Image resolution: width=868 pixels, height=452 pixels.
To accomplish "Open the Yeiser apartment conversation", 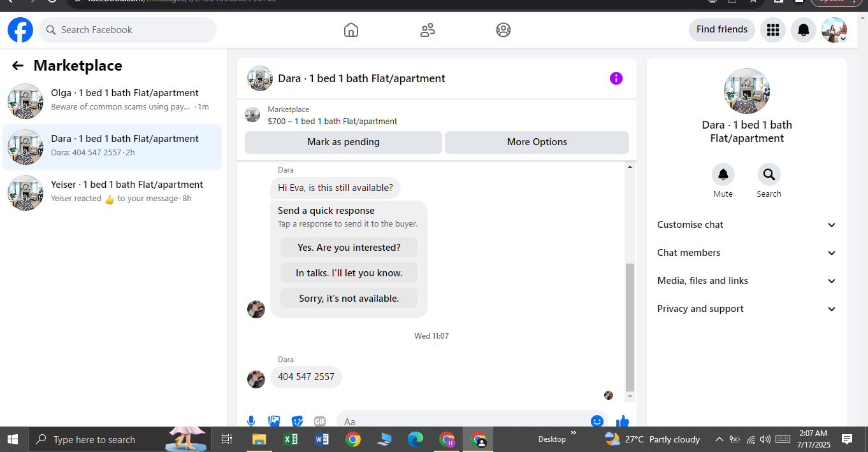I will click(x=112, y=193).
